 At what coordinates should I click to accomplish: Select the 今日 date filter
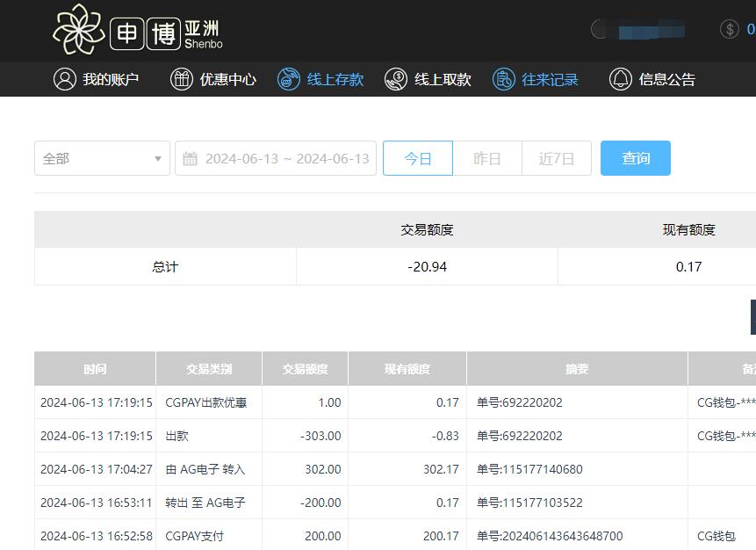point(417,158)
